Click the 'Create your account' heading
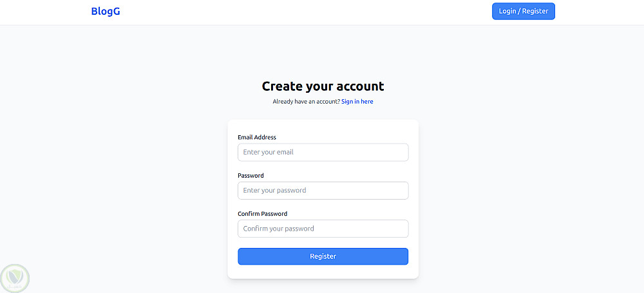 [x=323, y=86]
